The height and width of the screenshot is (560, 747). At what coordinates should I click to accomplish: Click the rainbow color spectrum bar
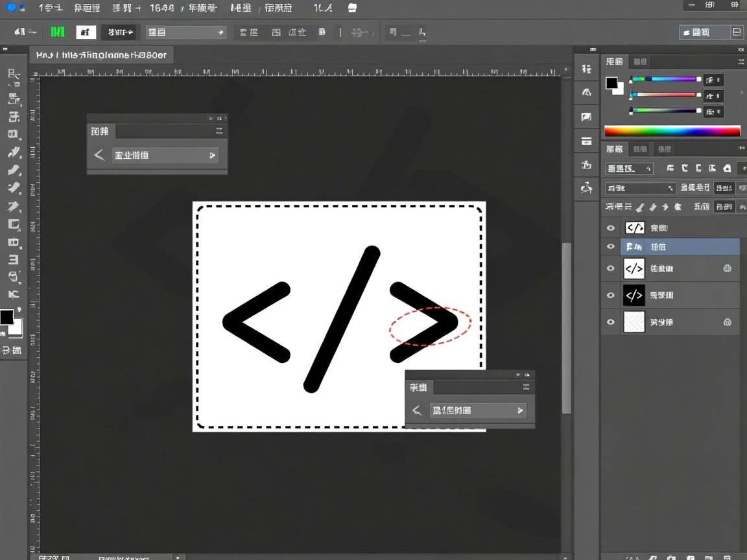672,131
